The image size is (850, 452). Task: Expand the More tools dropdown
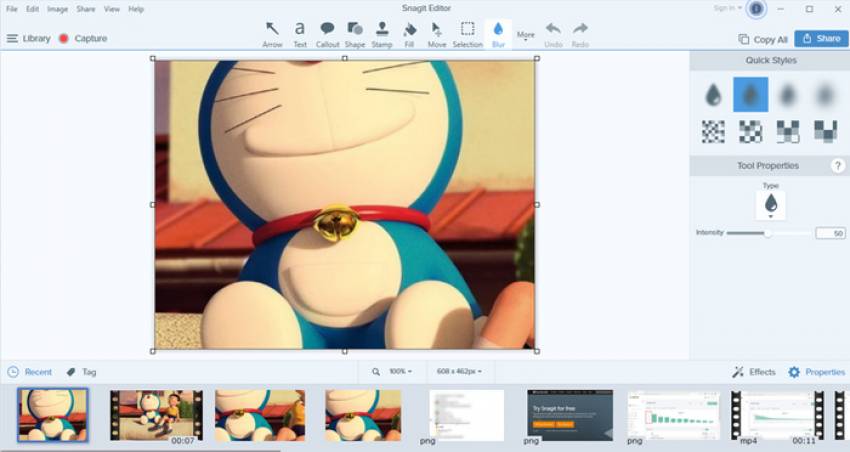(x=526, y=36)
